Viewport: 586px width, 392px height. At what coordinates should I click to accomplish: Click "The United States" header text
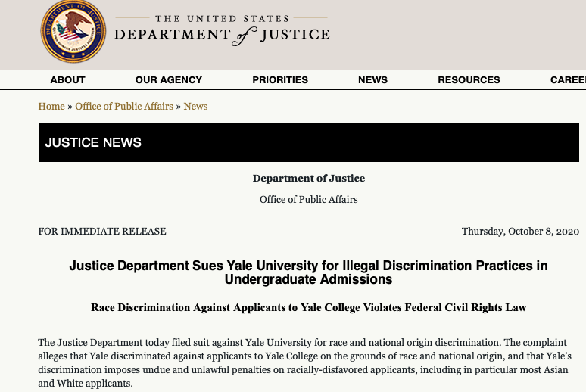point(222,19)
